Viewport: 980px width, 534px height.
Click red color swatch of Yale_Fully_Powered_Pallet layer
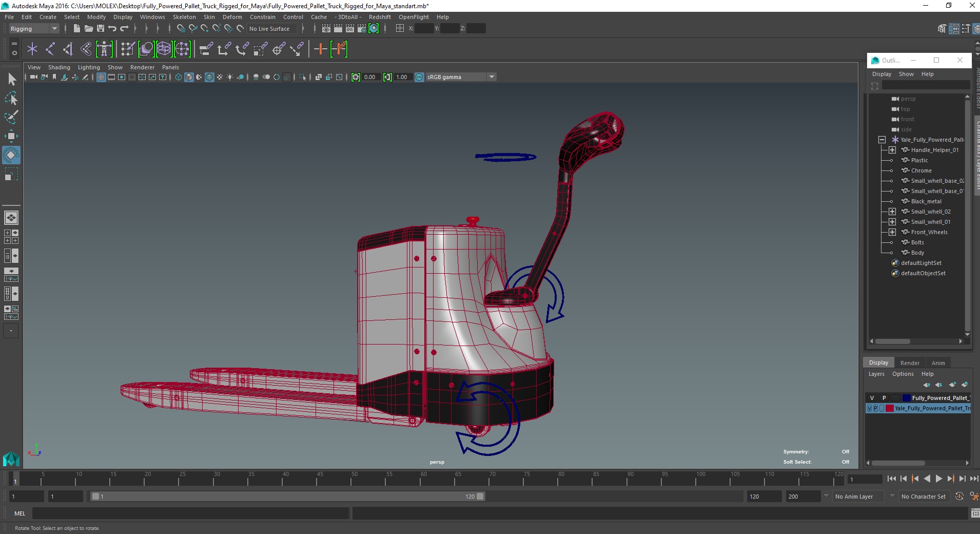pyautogui.click(x=890, y=408)
